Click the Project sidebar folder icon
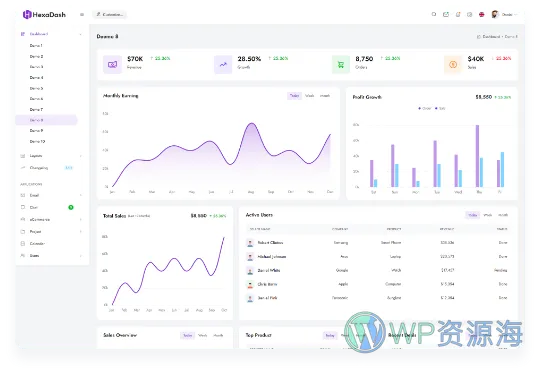This screenshot has width=540, height=374. (x=23, y=231)
